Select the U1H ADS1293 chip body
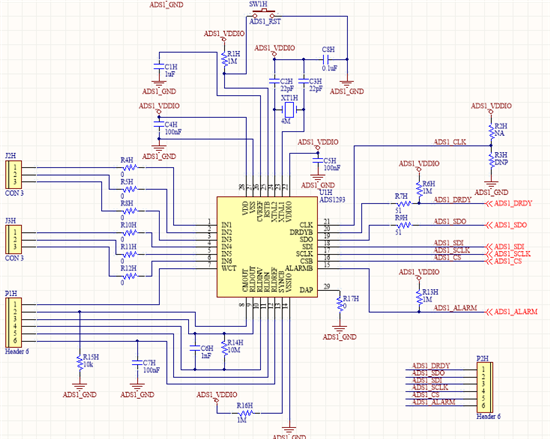Viewport: 550px width, 439px height. tap(267, 247)
